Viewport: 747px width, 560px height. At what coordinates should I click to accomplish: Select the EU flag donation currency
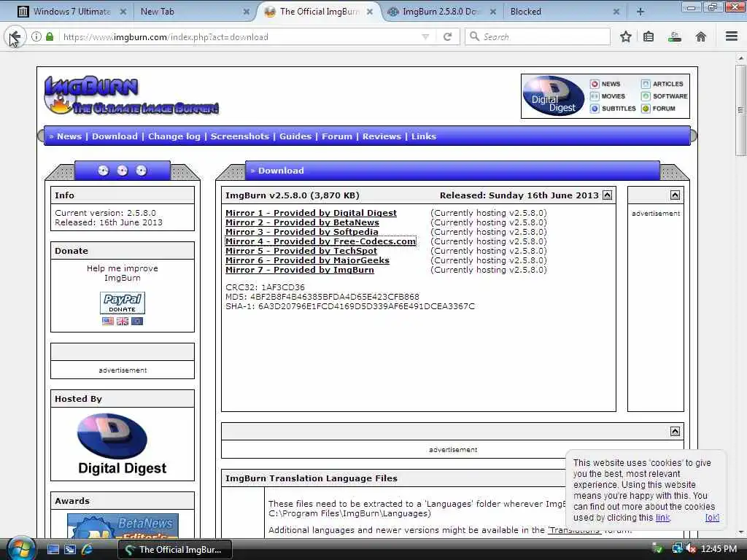click(x=137, y=321)
